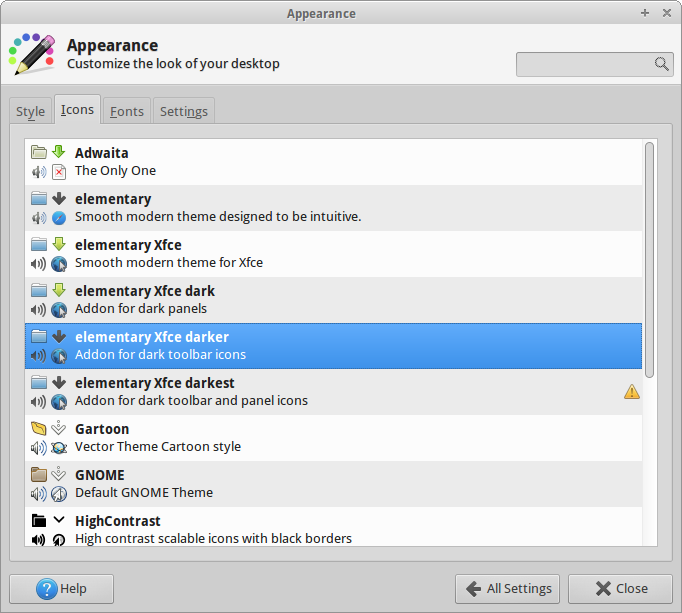The height and width of the screenshot is (613, 682).
Task: Click the elementary Xfce globe icon
Action: 59,264
